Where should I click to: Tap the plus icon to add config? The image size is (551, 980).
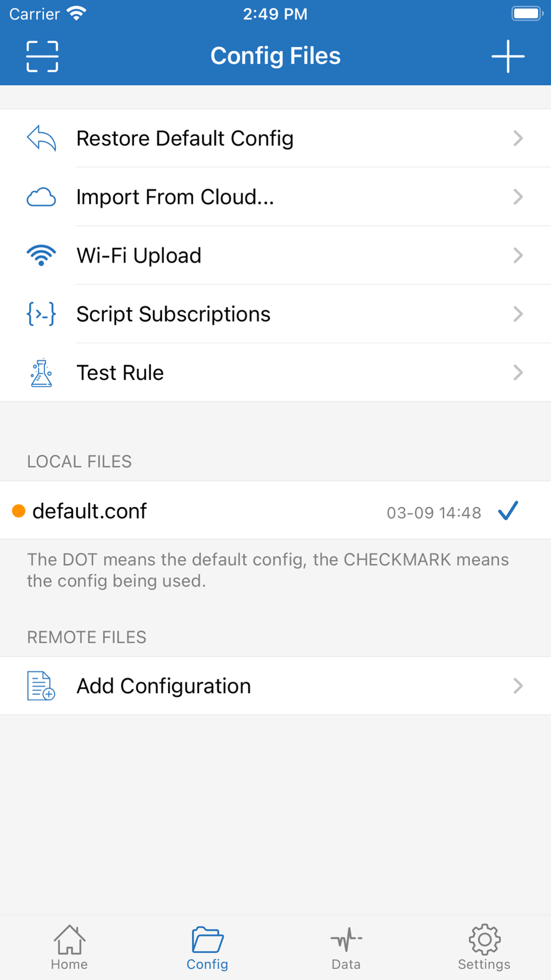tap(508, 56)
